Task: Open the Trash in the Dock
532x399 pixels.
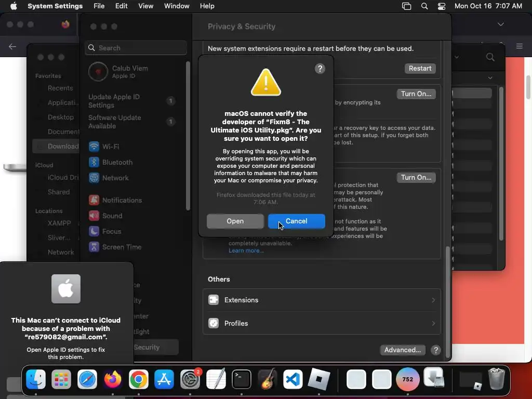Action: point(496,379)
